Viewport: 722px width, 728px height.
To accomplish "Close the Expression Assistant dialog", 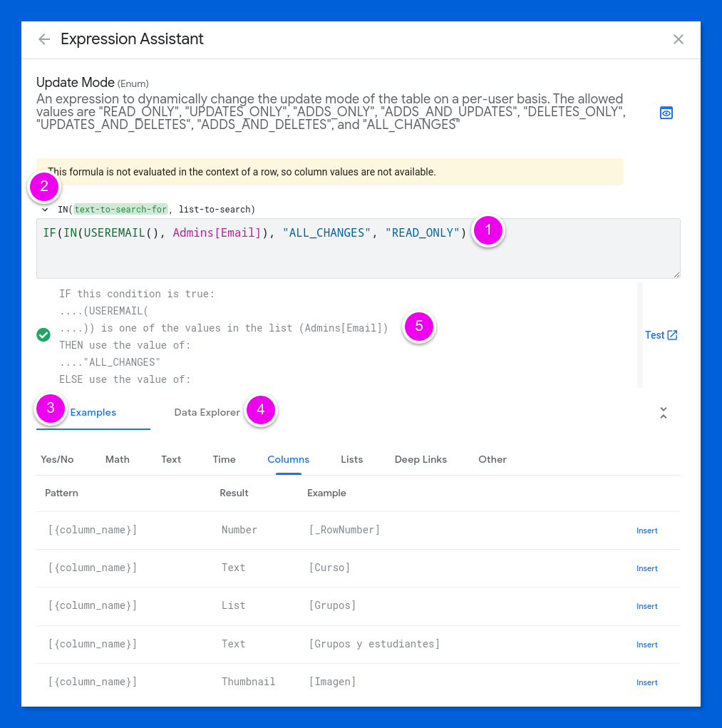I will [x=679, y=39].
